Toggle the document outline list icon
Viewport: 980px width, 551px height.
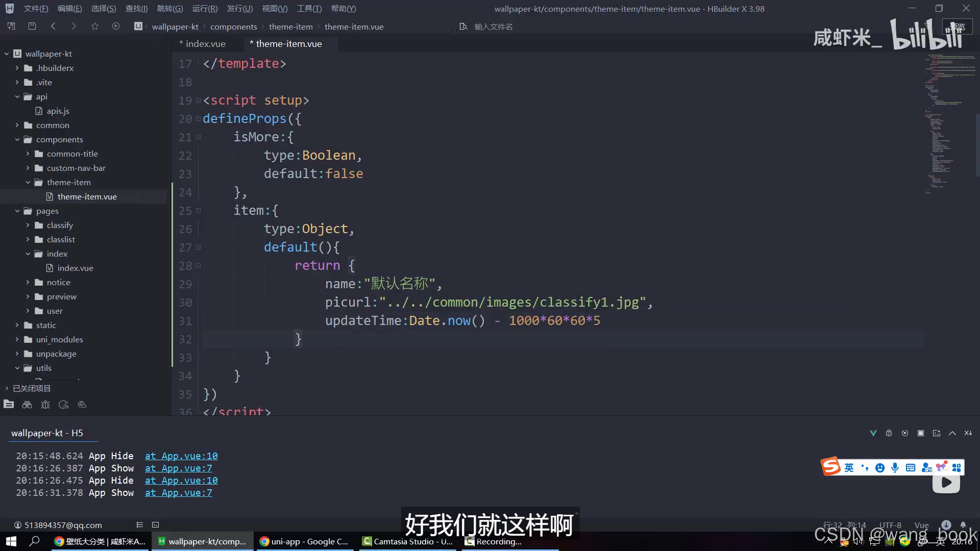tap(140, 524)
